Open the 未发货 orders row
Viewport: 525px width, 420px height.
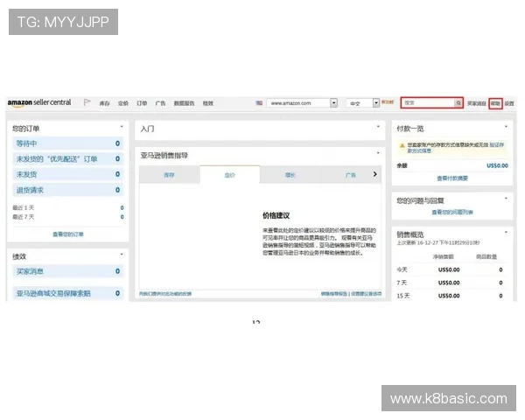pyautogui.click(x=68, y=174)
